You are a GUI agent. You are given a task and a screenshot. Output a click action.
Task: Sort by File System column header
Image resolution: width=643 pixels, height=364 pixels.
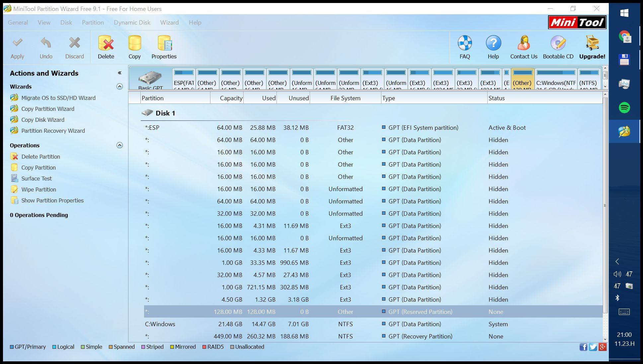pos(346,98)
